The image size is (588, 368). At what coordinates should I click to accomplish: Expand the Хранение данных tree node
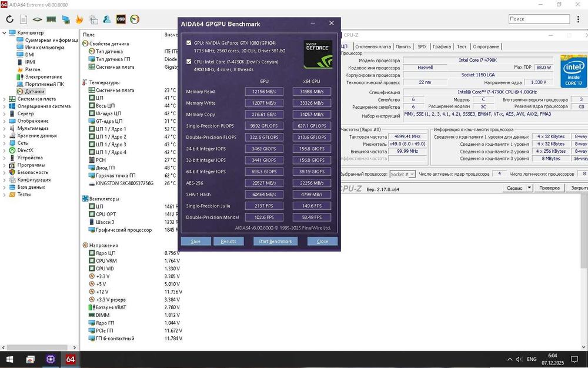coord(4,136)
